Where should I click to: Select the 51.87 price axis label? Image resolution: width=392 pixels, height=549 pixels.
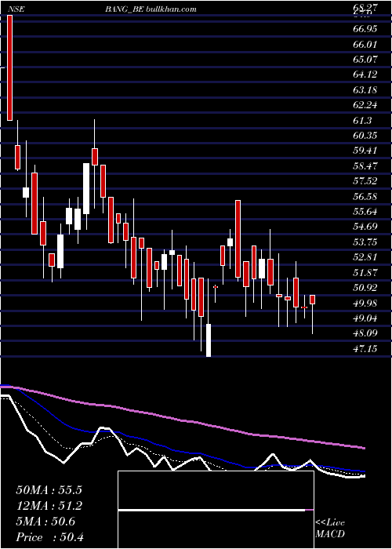pyautogui.click(x=365, y=273)
